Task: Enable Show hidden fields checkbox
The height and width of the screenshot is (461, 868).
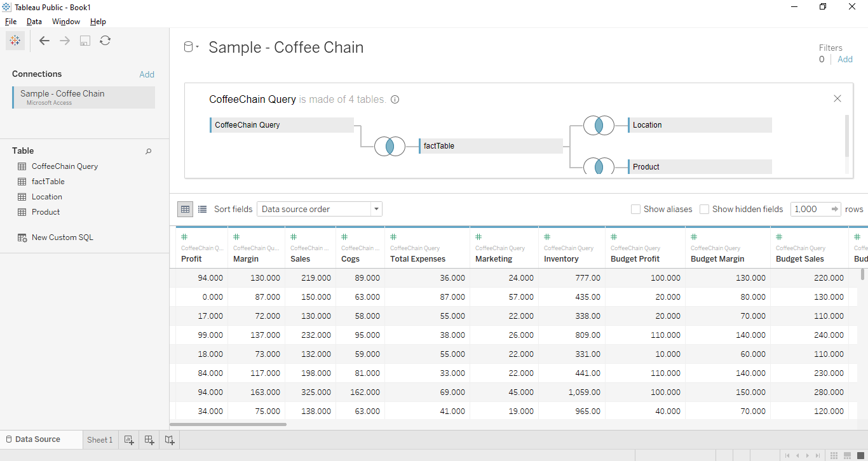Action: (x=704, y=209)
